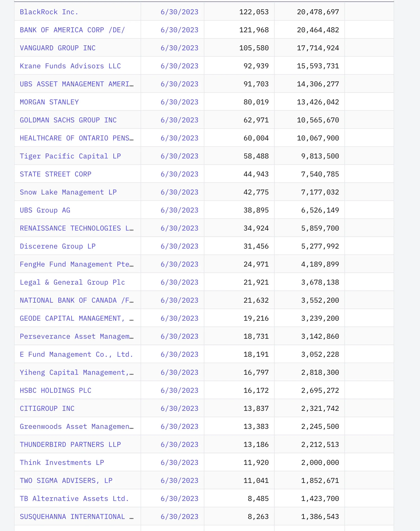Select share count 7,177,032
Screen dimensions: 420x531
point(320,192)
